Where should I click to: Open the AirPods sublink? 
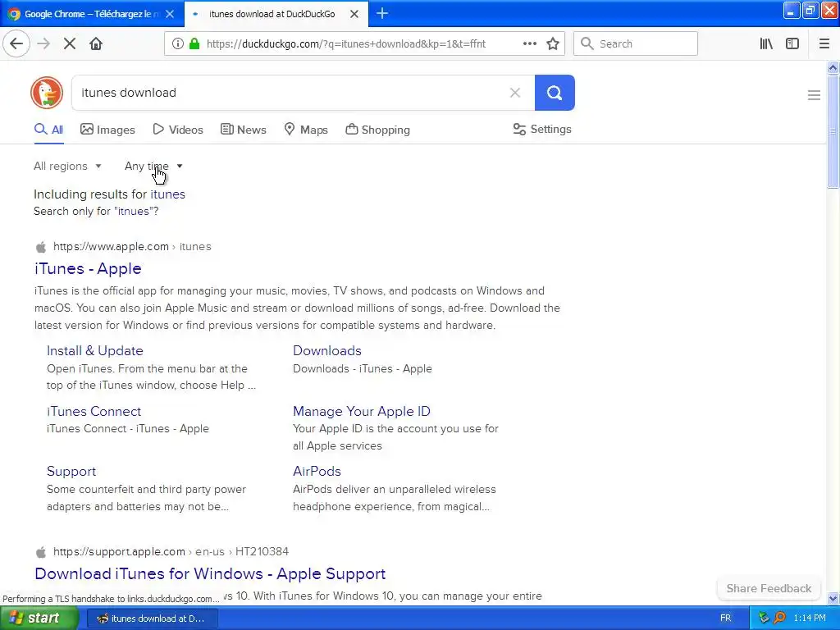317,472
